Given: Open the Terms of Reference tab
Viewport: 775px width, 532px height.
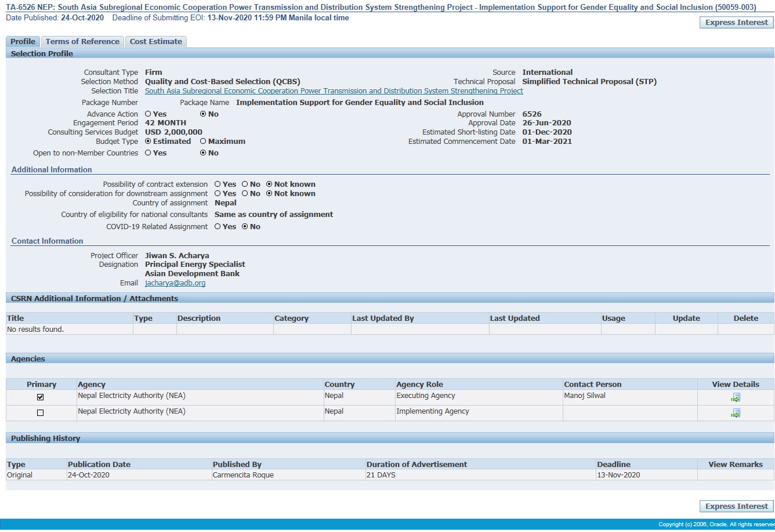Looking at the screenshot, I should pyautogui.click(x=82, y=42).
